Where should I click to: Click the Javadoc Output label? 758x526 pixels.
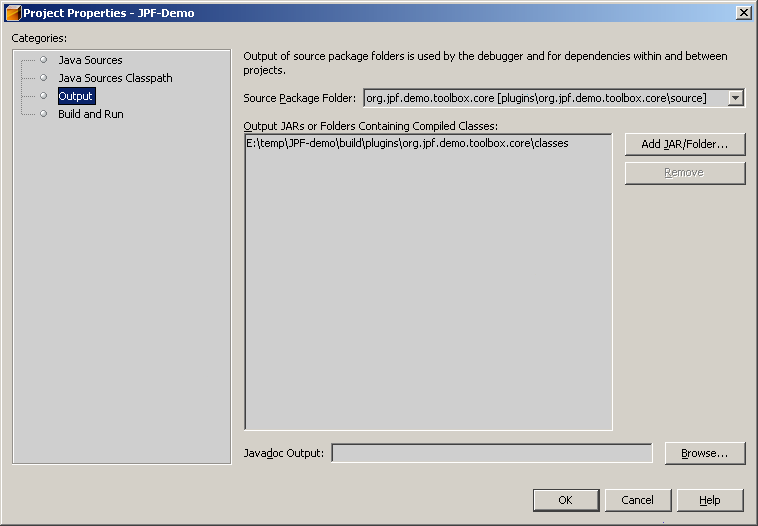point(283,453)
